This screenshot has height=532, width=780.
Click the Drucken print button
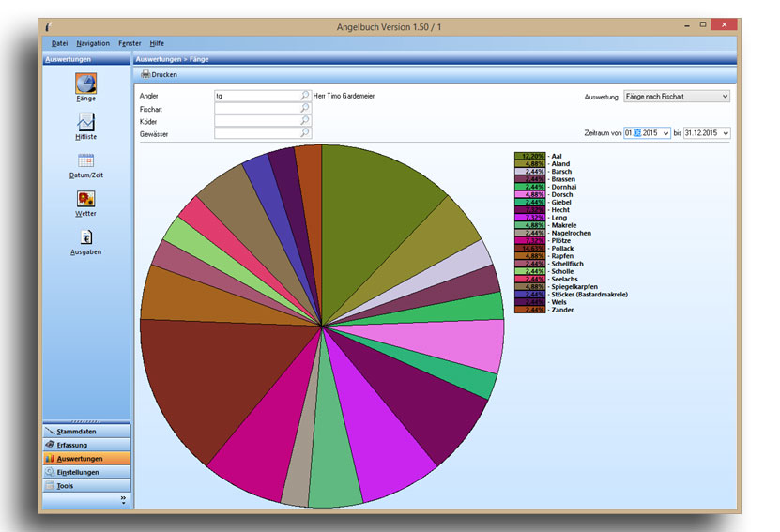pyautogui.click(x=159, y=74)
